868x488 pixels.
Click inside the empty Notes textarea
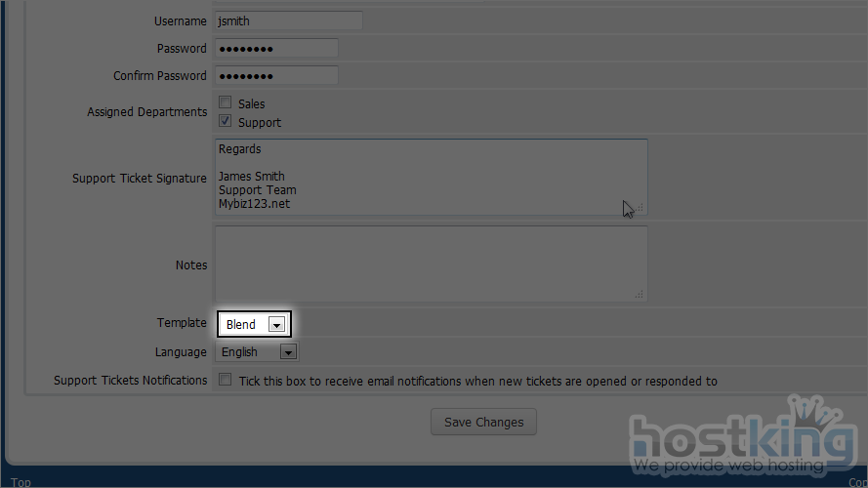pyautogui.click(x=430, y=264)
